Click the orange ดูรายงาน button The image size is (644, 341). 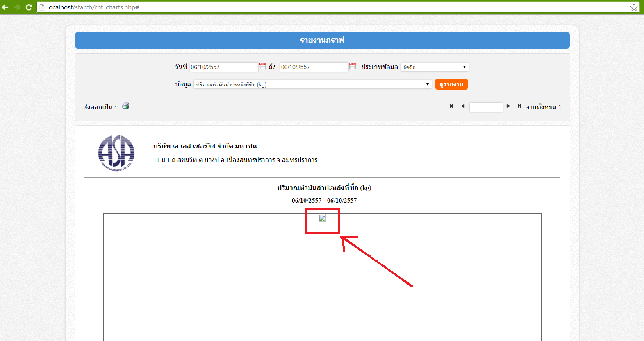(451, 84)
